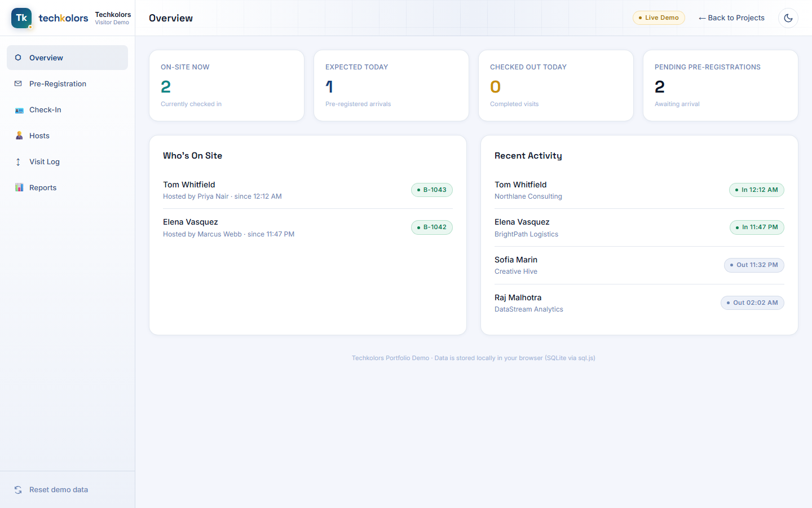Click the Techkolors Portfolio Demo footer text
Screen dimensions: 812x508
click(x=474, y=358)
